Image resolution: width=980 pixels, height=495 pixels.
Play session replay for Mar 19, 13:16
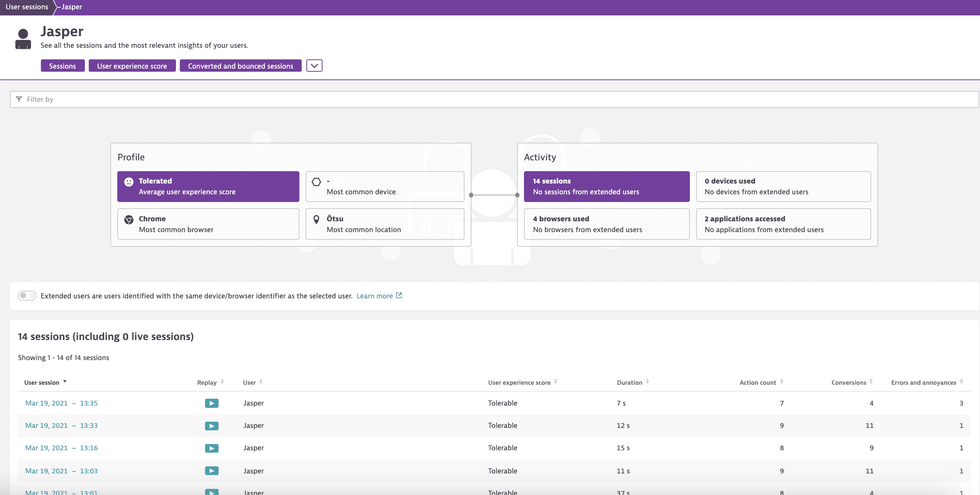point(211,448)
